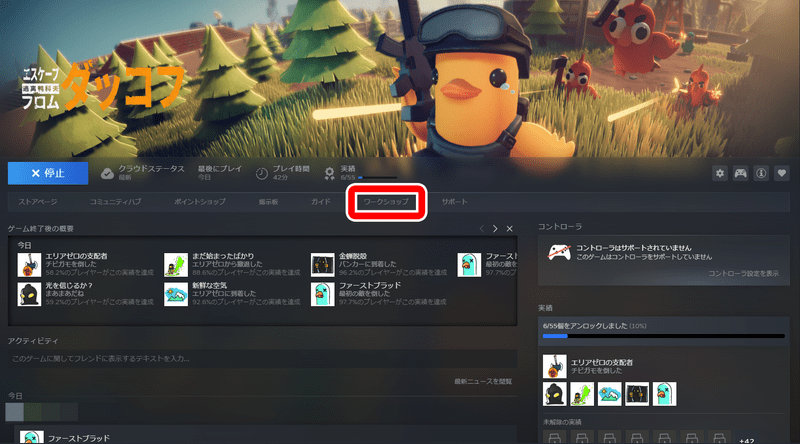The height and width of the screenshot is (444, 800).
Task: Click green rocket achievement thumbnail in 実績 panel
Action: (582, 394)
